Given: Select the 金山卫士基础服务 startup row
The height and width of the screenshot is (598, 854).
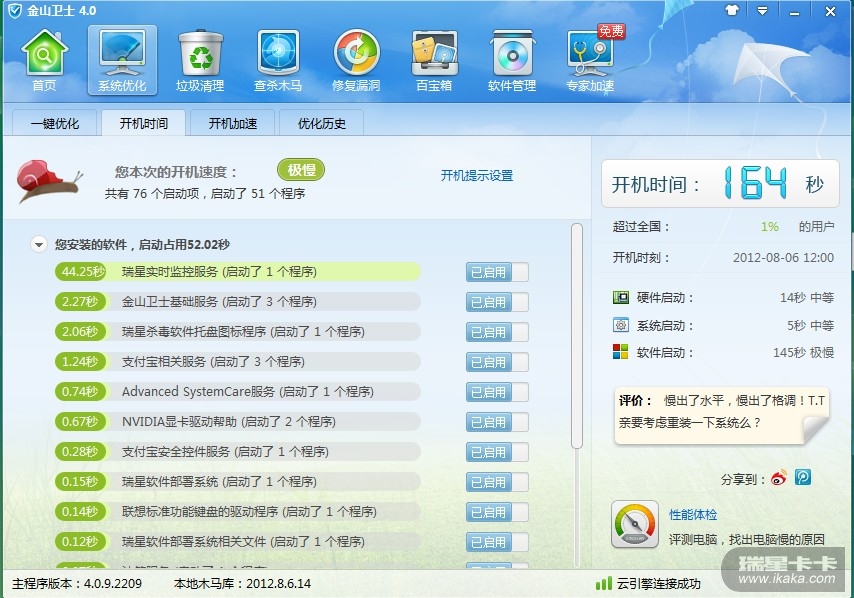Looking at the screenshot, I should point(238,301).
